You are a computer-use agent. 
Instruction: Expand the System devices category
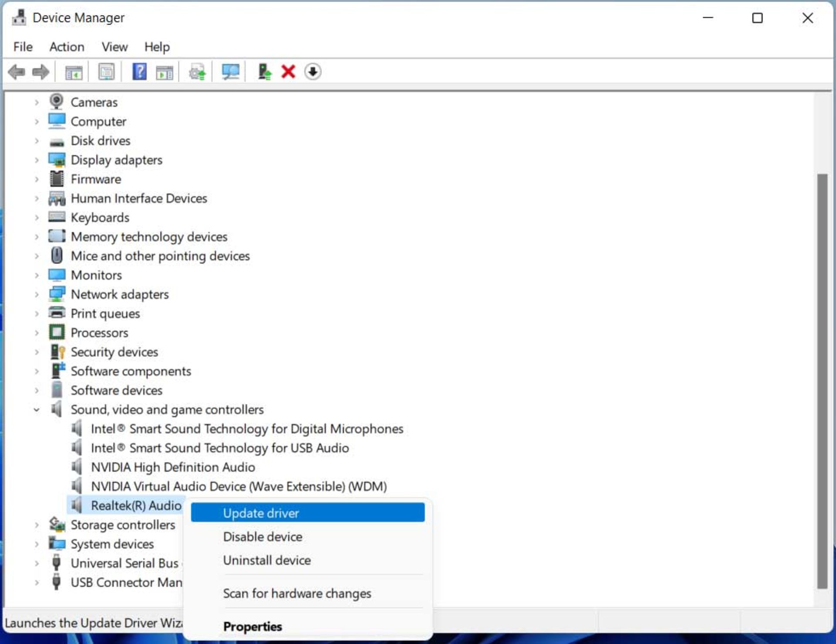click(37, 544)
